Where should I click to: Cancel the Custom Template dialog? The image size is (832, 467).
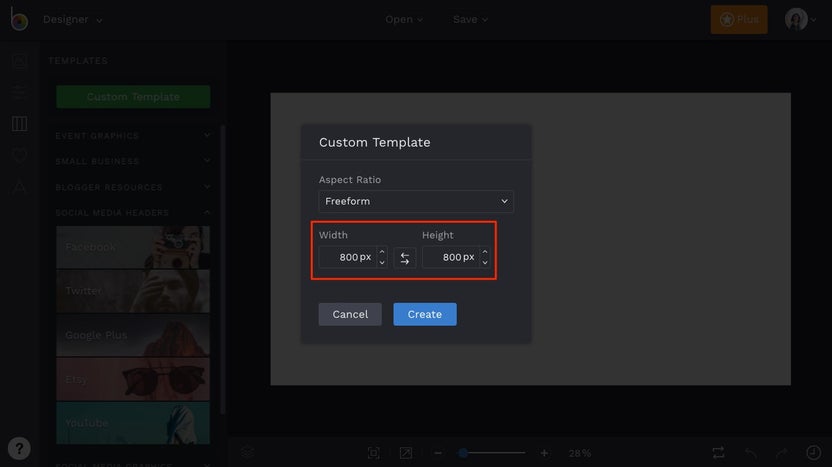tap(350, 314)
